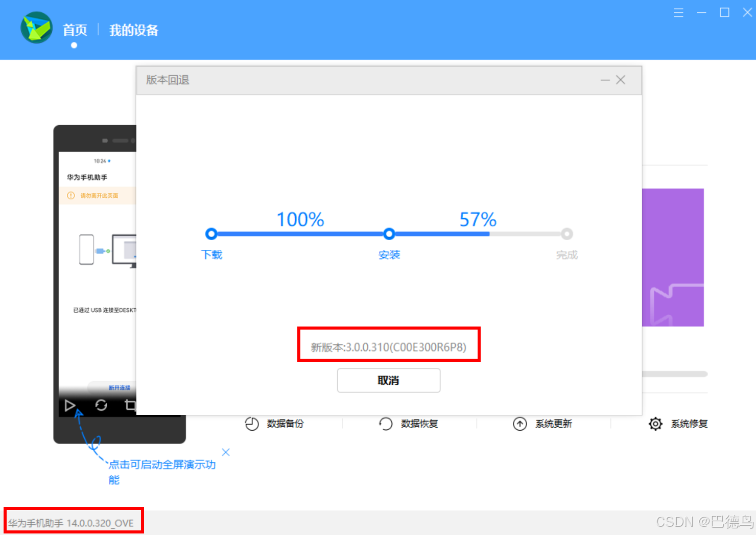Image resolution: width=756 pixels, height=535 pixels.
Task: Minimize the 版本回退 dialog
Action: tap(605, 80)
